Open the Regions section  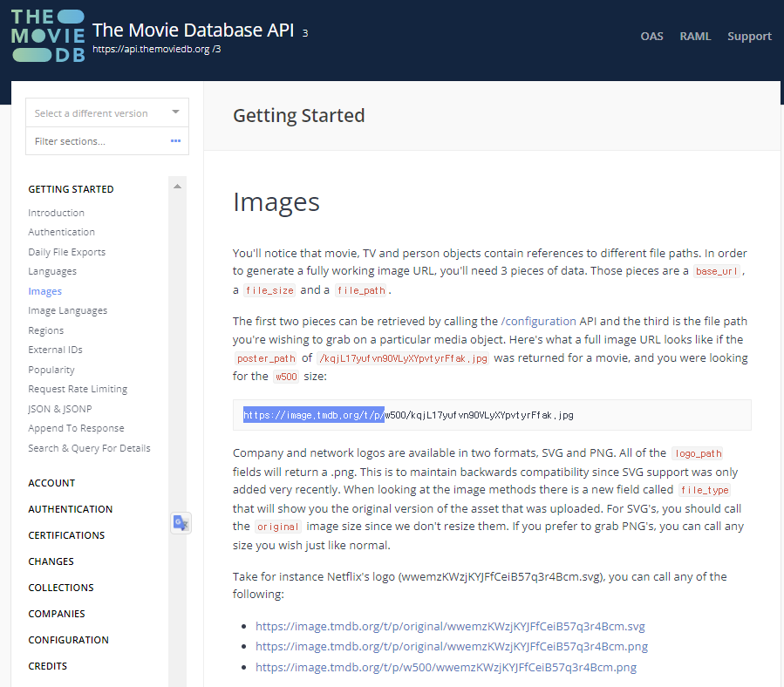click(46, 330)
